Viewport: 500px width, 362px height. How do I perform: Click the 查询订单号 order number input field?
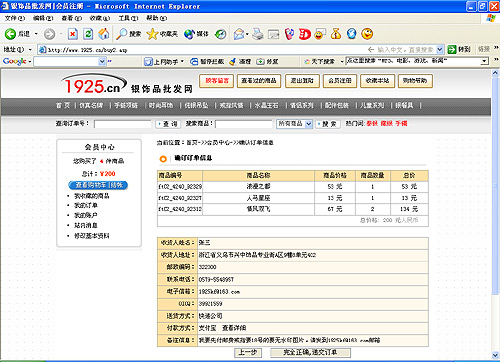pyautogui.click(x=122, y=124)
